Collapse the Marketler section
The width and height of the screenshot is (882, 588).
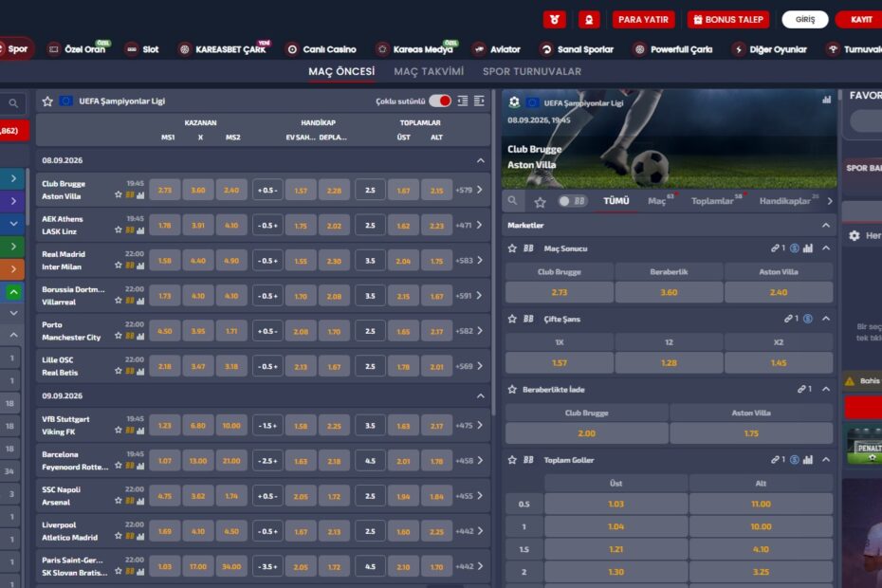[x=826, y=225]
